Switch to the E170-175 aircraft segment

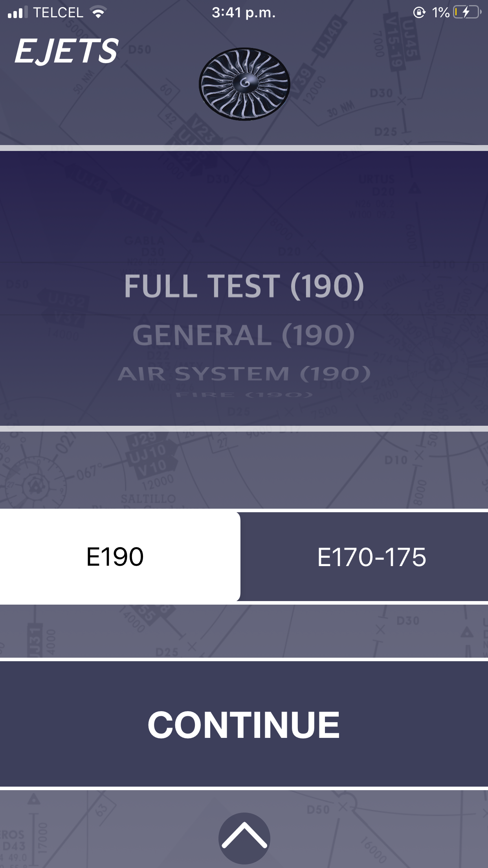point(371,557)
